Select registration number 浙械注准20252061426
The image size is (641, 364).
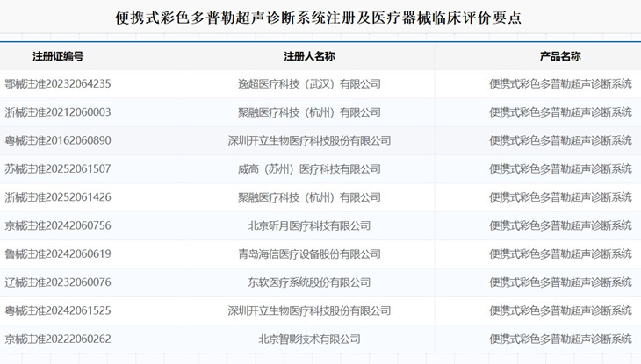tap(58, 197)
